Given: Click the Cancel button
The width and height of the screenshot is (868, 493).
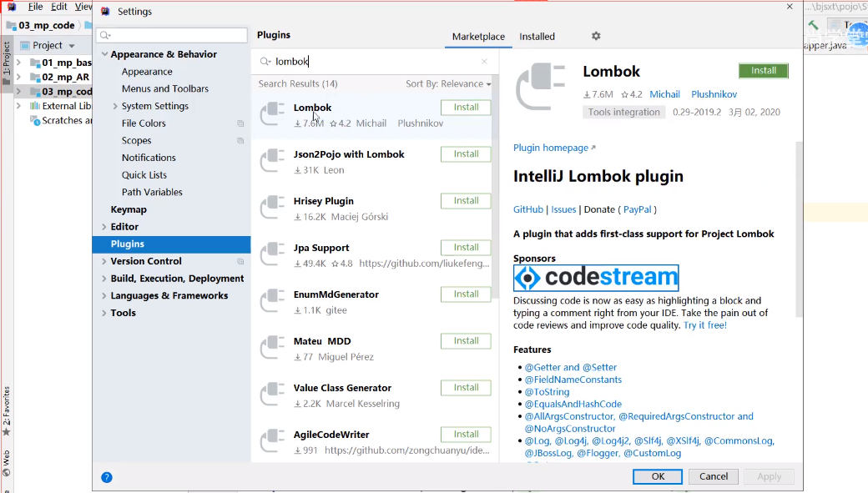Looking at the screenshot, I should point(713,476).
